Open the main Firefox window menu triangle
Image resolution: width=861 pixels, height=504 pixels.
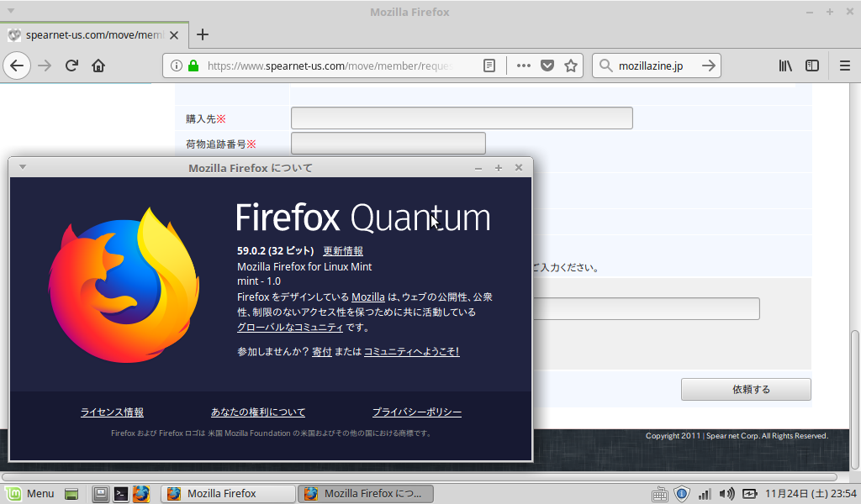[10, 10]
